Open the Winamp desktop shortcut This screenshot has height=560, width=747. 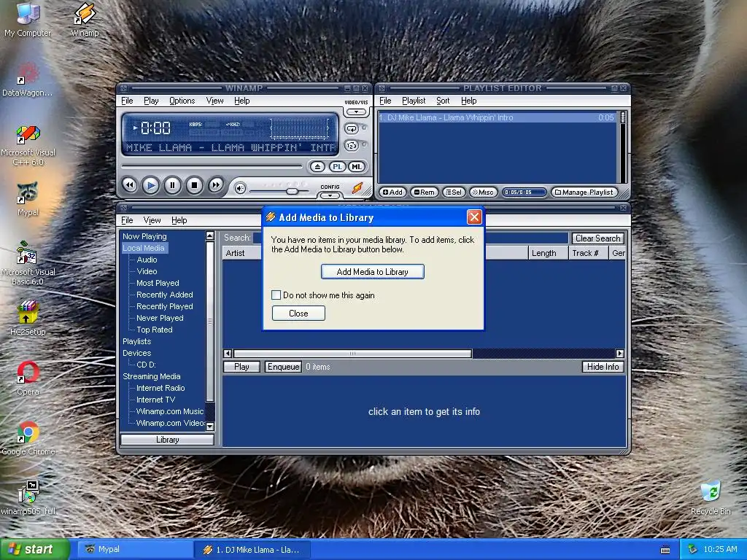(85, 20)
